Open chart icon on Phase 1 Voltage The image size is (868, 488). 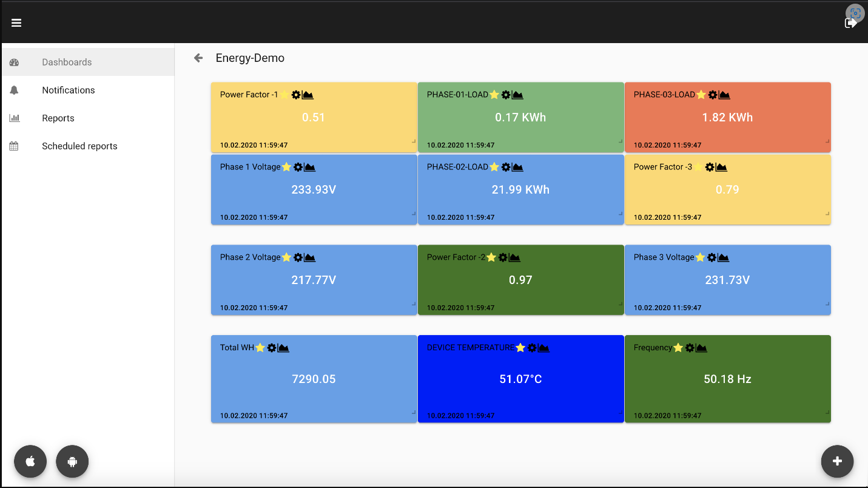tap(309, 167)
